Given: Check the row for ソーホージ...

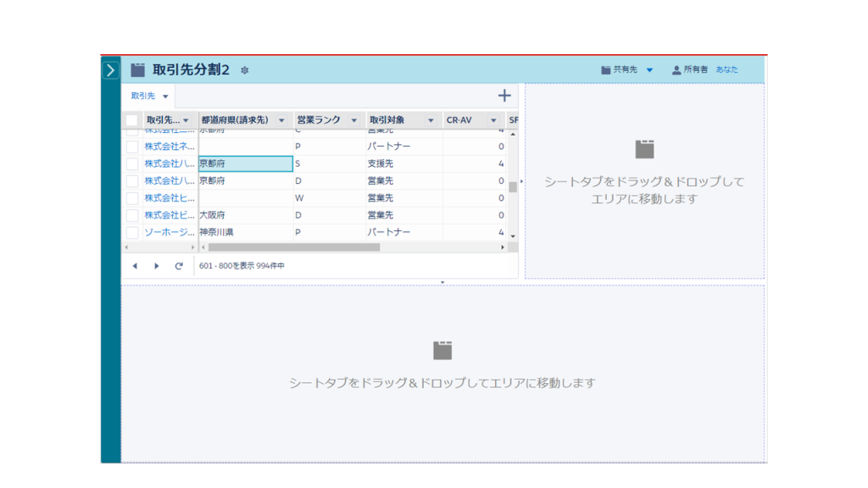Looking at the screenshot, I should (131, 232).
